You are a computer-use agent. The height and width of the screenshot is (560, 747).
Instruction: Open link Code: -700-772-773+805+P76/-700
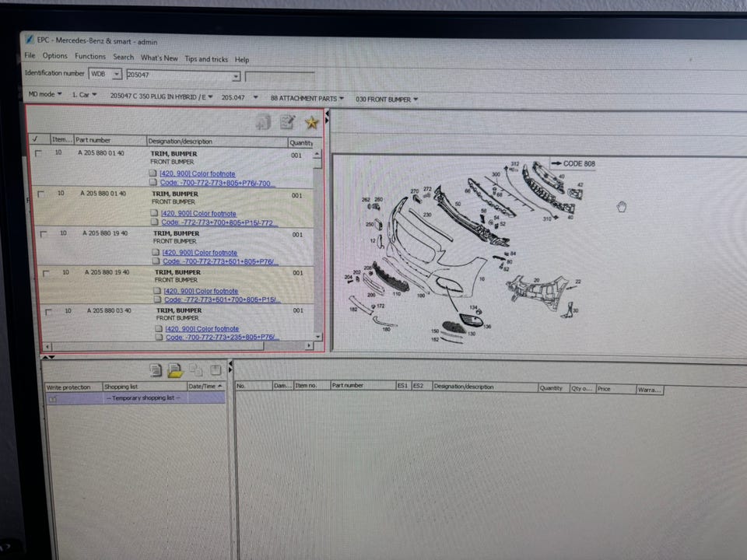217,184
